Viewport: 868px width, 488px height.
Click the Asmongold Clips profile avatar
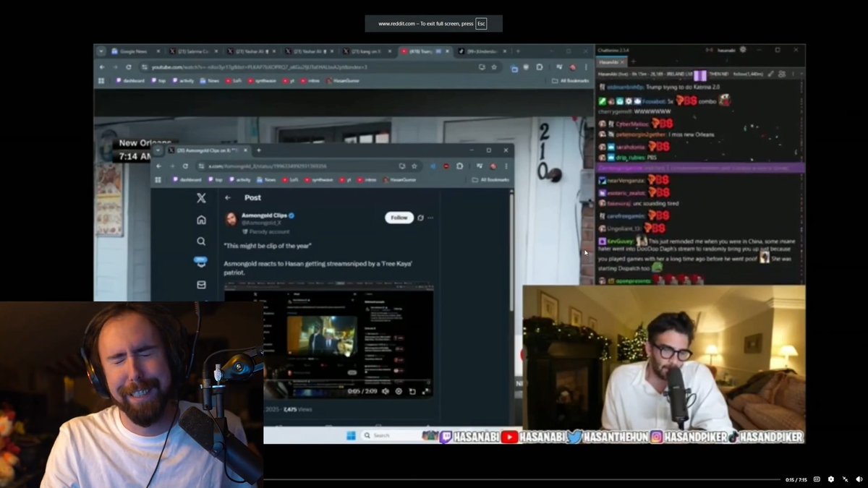[231, 219]
